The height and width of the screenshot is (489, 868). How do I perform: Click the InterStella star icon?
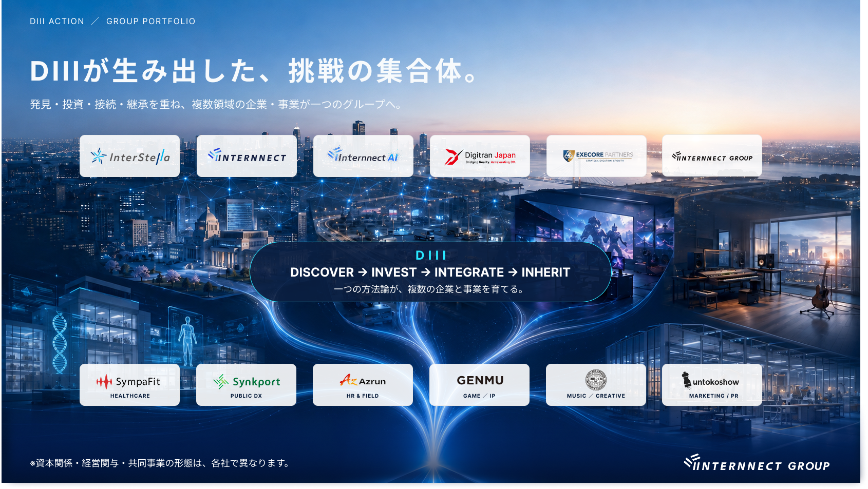(x=98, y=156)
